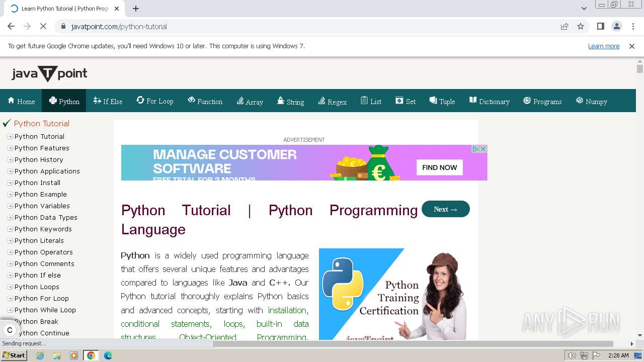Screen dimensions: 644x362
Task: Open Python History sidebar link
Action: (x=39, y=159)
